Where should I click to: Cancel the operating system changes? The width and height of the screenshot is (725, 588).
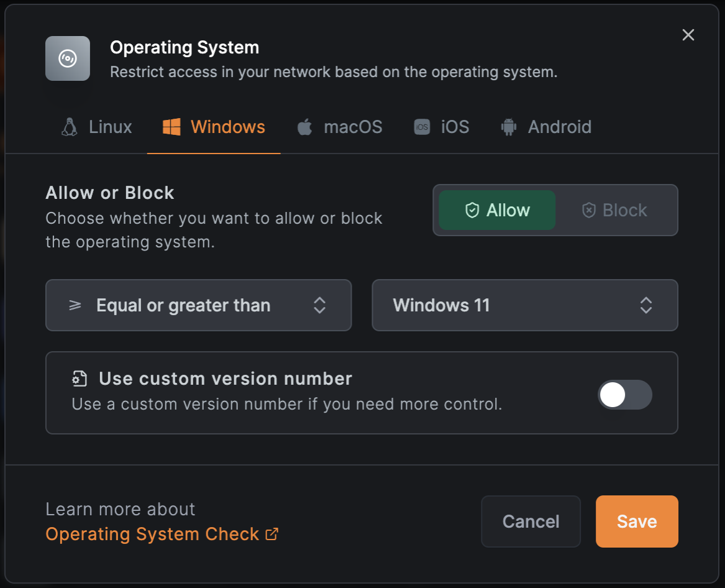tap(531, 521)
